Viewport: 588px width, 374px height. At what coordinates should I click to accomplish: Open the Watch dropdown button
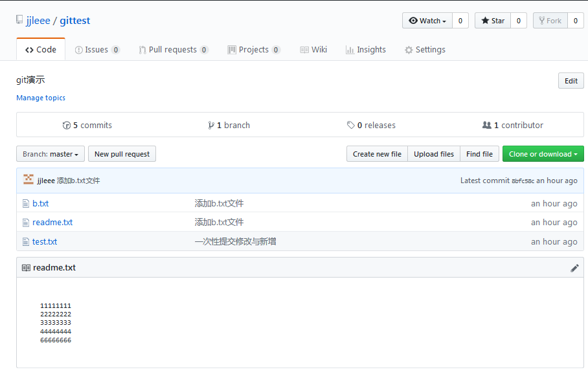(x=427, y=21)
